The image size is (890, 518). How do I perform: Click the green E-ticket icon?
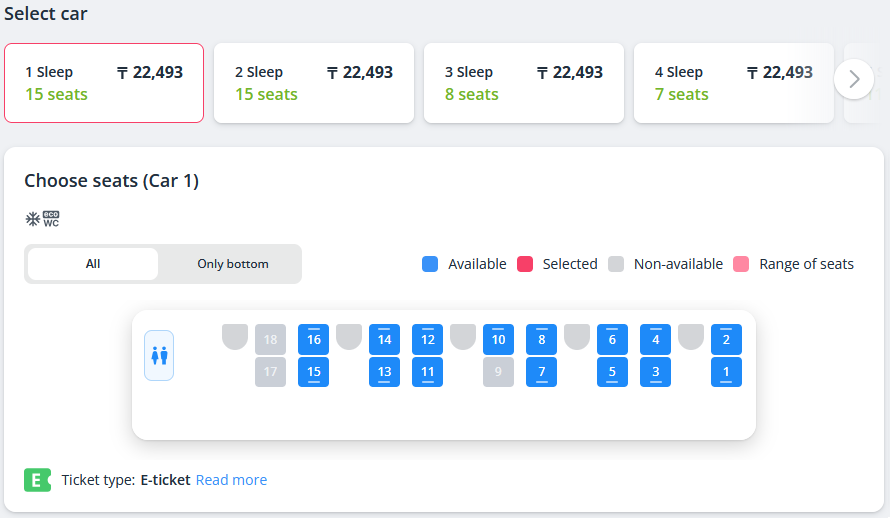point(37,480)
